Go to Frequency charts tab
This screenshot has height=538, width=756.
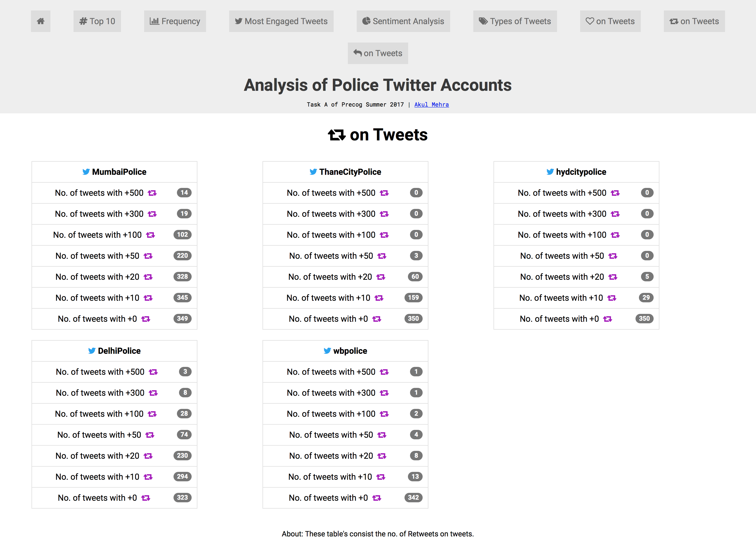[x=175, y=21]
